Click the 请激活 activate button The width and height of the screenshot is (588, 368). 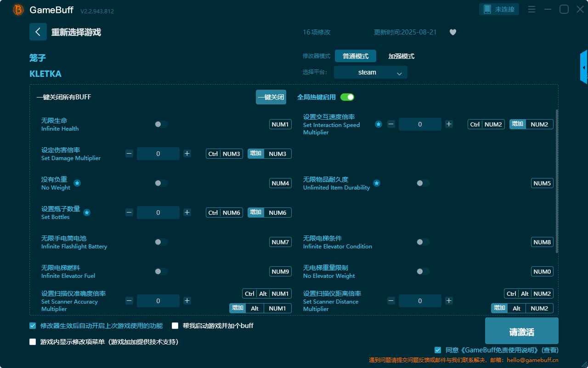pyautogui.click(x=522, y=331)
